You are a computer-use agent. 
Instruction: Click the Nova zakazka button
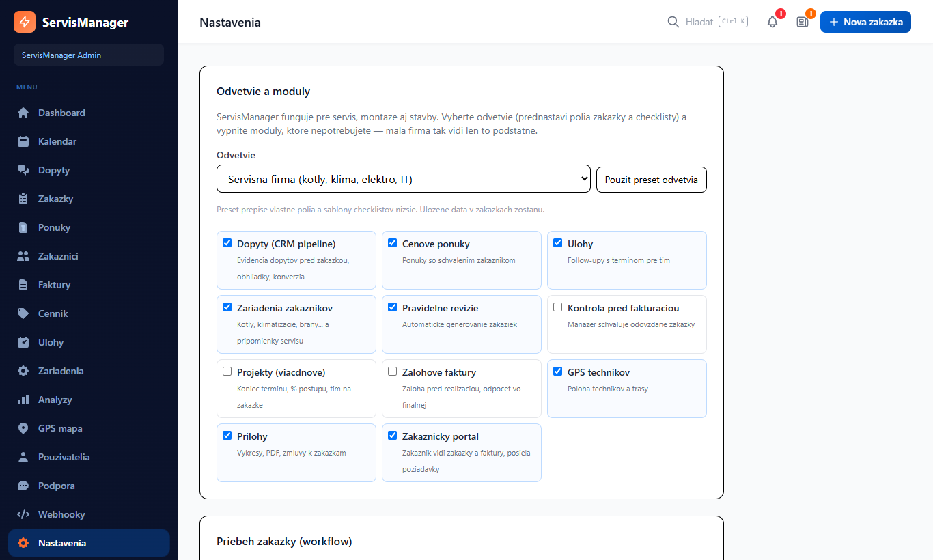[865, 22]
